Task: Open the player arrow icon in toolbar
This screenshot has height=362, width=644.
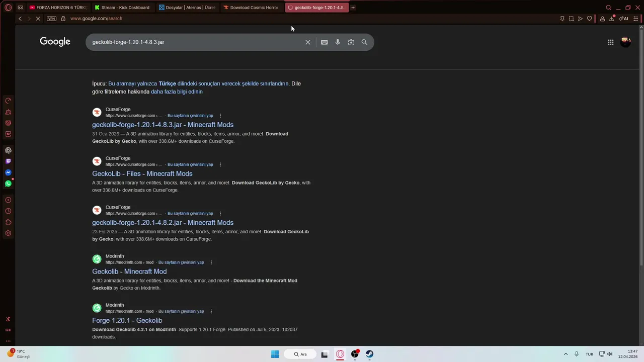Action: (x=580, y=19)
